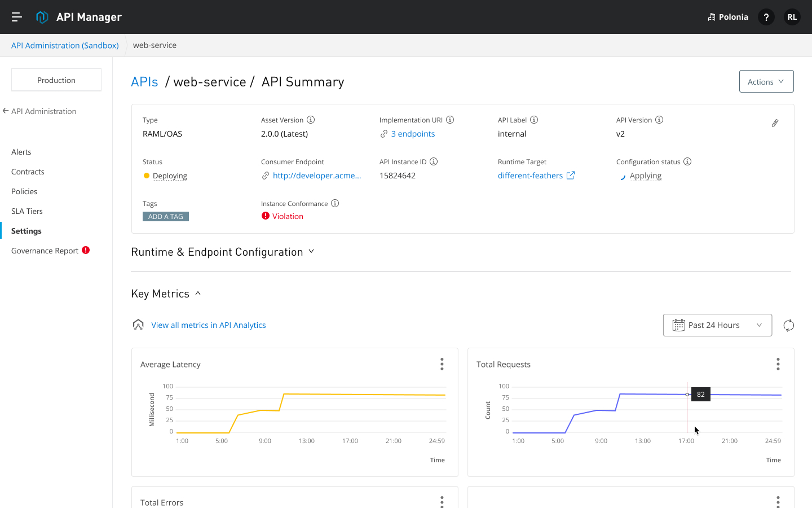The image size is (812, 508).
Task: Show Instance Conformance info icon
Action: pos(335,203)
